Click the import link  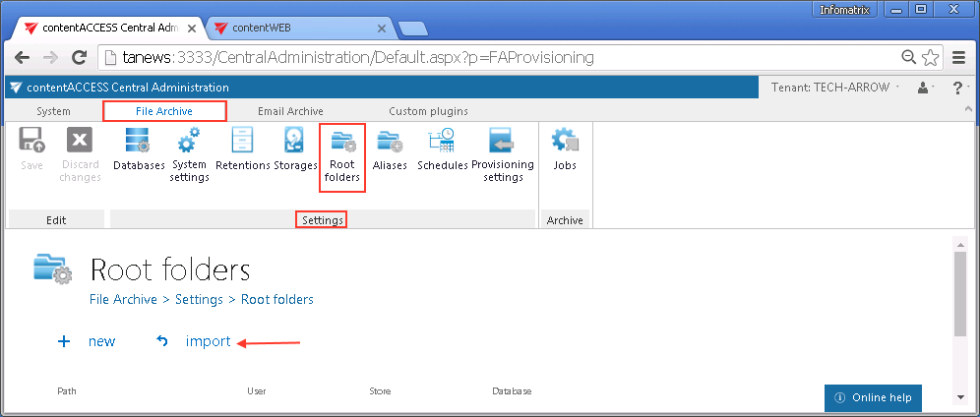click(x=208, y=341)
